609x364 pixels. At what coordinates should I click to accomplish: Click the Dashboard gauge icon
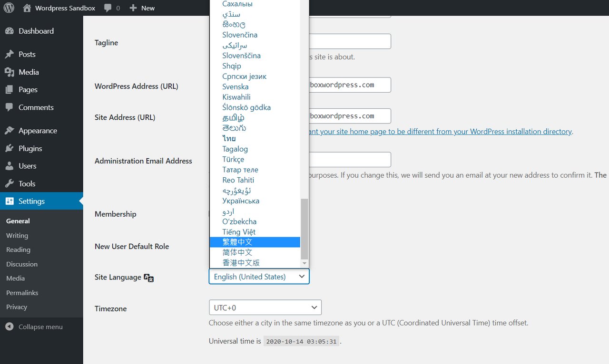pos(10,31)
